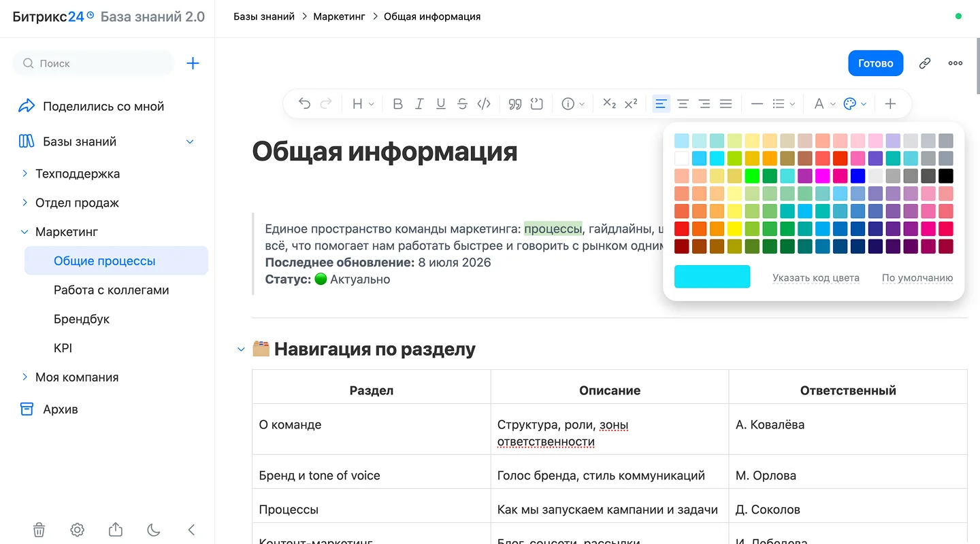Open the info callout dropdown arrow
The height and width of the screenshot is (544, 980).
coord(582,104)
